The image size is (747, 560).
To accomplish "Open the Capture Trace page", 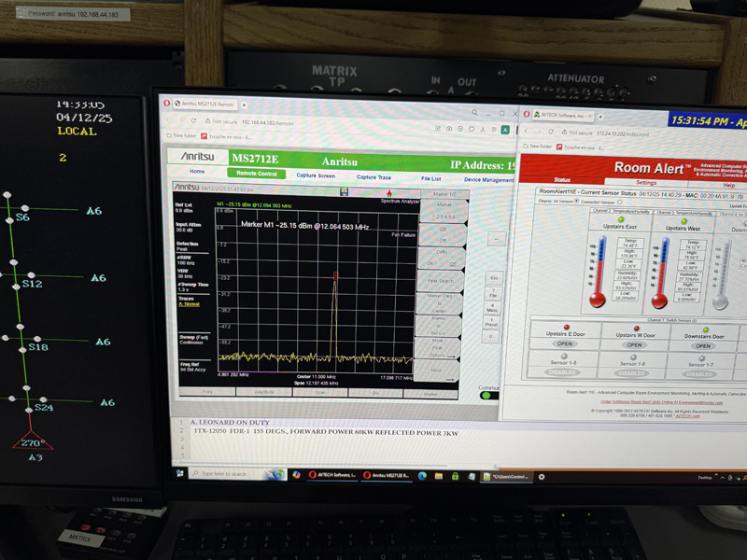I will point(373,177).
